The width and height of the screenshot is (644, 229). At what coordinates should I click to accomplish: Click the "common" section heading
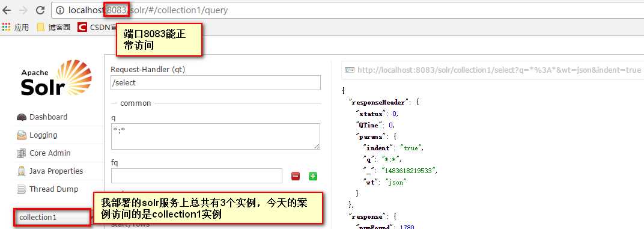tap(136, 103)
